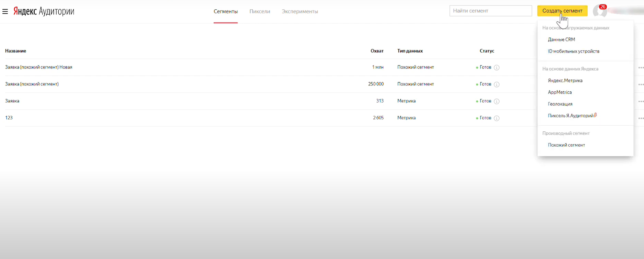Viewport: 644px width, 259px height.
Task: Click the Охват column header
Action: click(377, 51)
